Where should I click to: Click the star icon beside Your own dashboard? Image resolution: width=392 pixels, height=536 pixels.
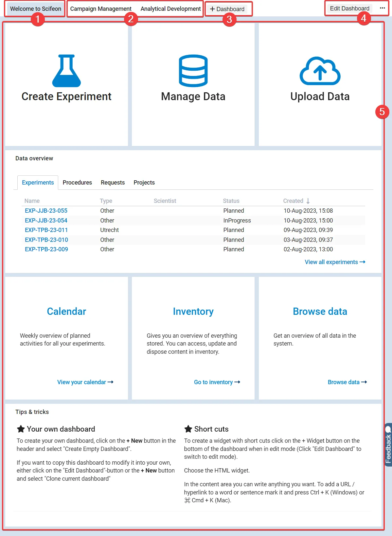click(x=21, y=429)
